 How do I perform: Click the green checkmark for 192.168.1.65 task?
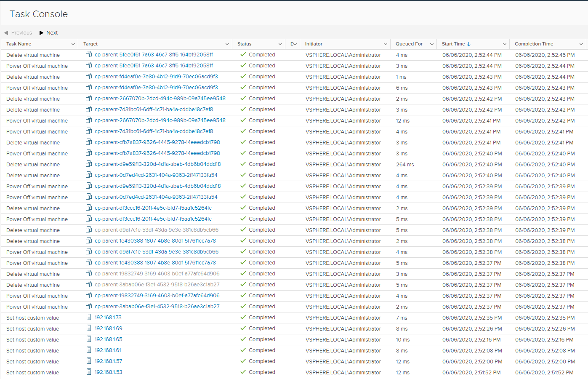click(x=243, y=339)
